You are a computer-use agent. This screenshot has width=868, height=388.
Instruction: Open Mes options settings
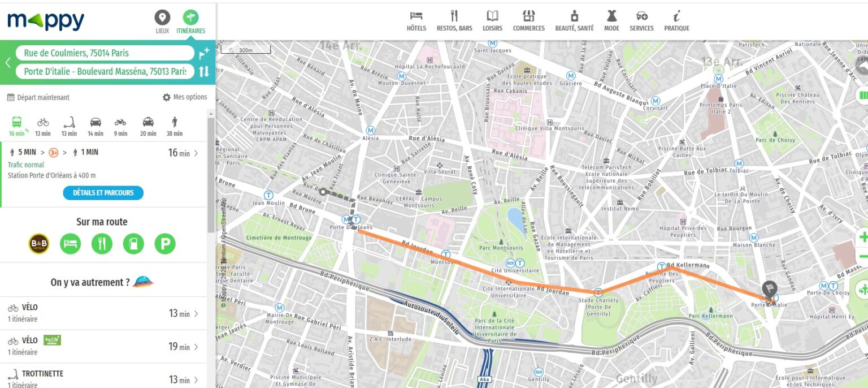click(x=185, y=97)
